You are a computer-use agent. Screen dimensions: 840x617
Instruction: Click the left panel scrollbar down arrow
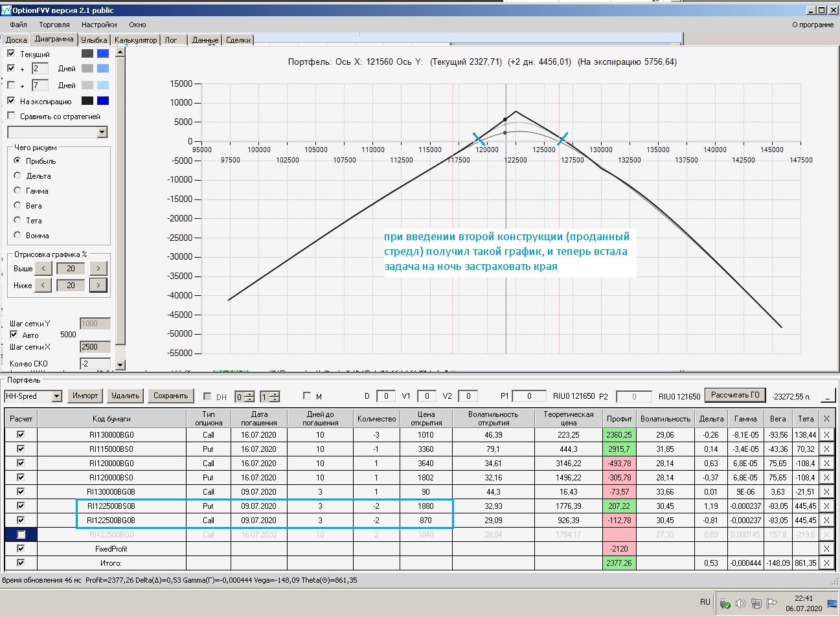click(120, 365)
